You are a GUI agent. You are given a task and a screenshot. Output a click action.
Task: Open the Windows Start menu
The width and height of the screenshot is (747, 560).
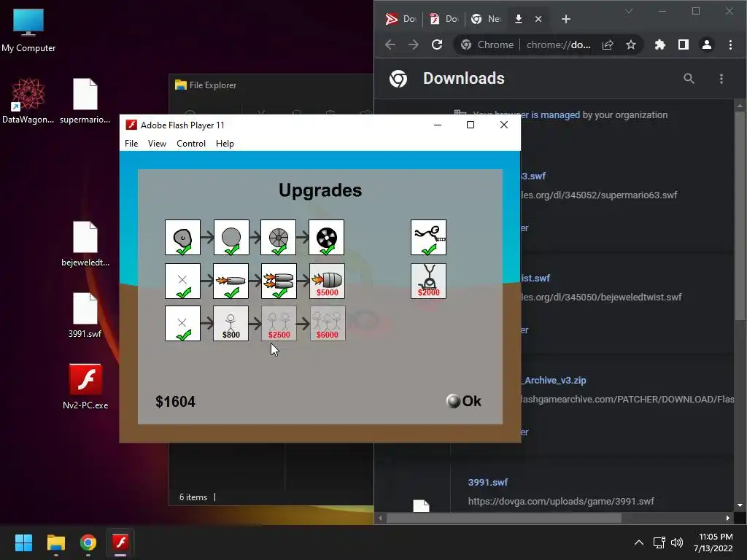[x=23, y=542]
